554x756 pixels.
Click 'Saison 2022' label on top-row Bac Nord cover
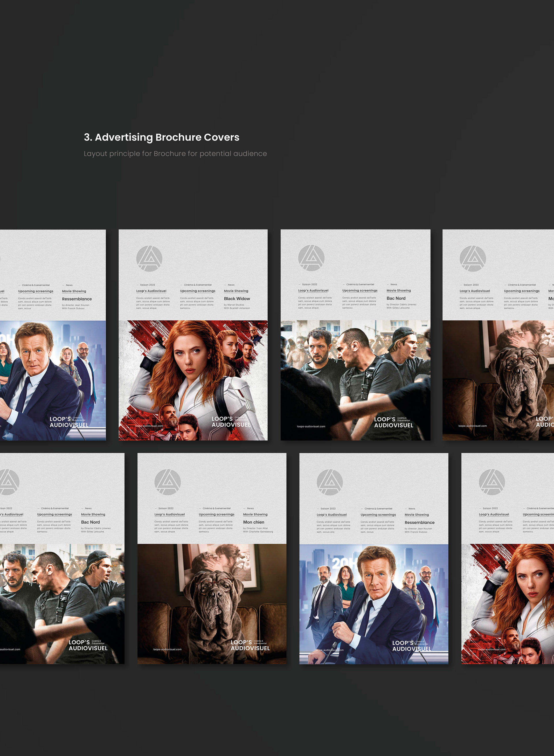pos(310,284)
